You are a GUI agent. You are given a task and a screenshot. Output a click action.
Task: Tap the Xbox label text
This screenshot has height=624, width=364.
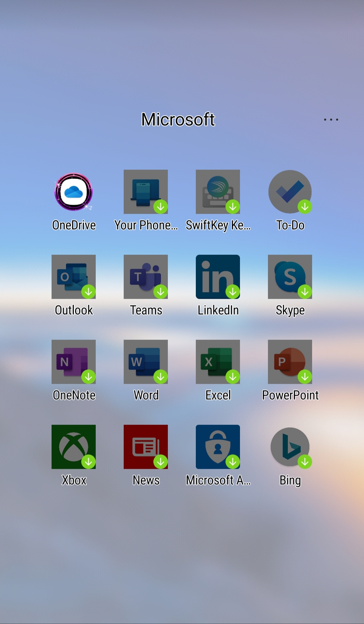(74, 480)
